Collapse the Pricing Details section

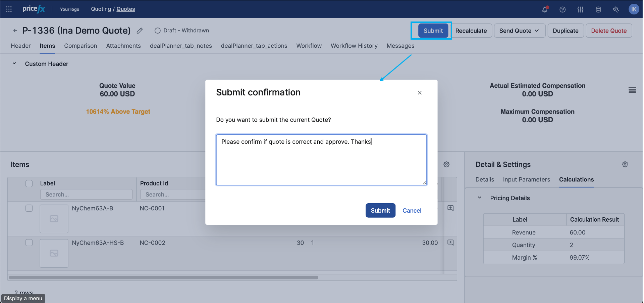tap(480, 198)
